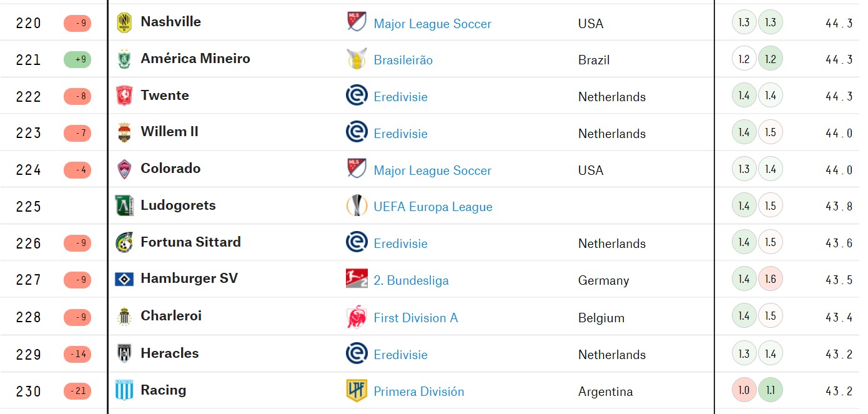Click the Ludogorets green crest icon

point(124,206)
